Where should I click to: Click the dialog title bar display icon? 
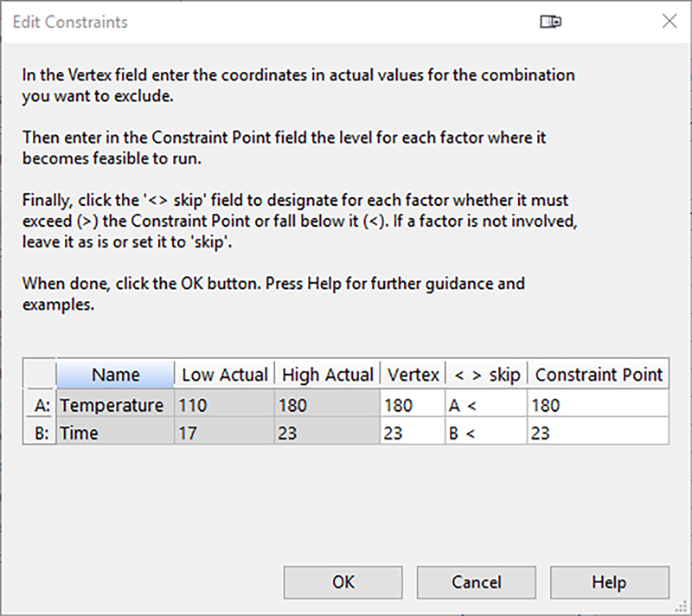[x=550, y=22]
